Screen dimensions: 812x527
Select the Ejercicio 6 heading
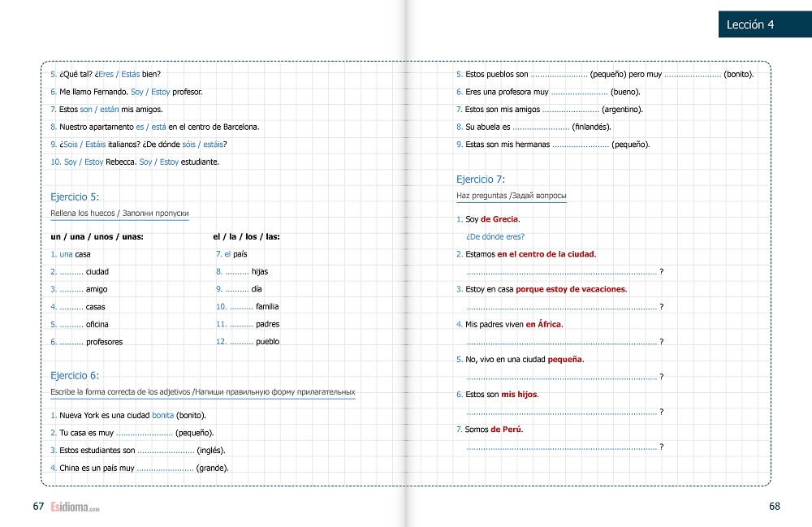(x=75, y=375)
